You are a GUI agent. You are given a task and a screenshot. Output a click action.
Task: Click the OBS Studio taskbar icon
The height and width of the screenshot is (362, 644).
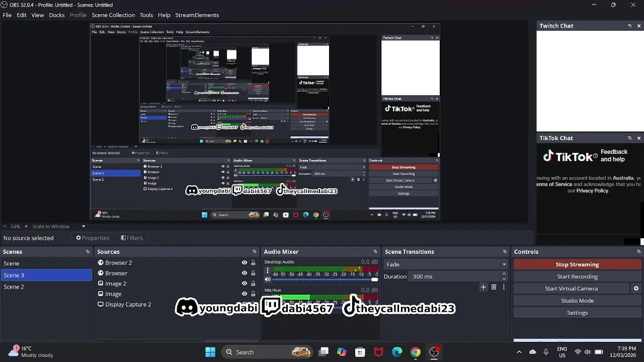pyautogui.click(x=434, y=352)
